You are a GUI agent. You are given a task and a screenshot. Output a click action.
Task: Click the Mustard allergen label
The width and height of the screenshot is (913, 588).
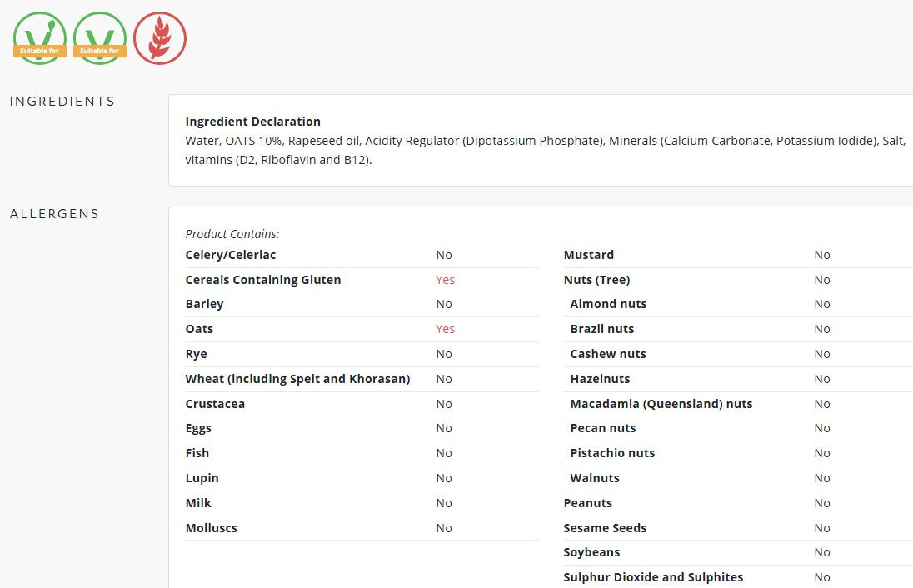[x=588, y=255]
